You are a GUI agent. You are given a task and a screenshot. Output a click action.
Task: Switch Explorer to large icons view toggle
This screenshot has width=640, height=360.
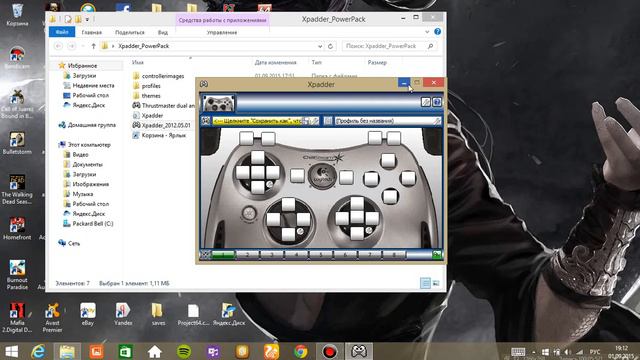[436, 283]
